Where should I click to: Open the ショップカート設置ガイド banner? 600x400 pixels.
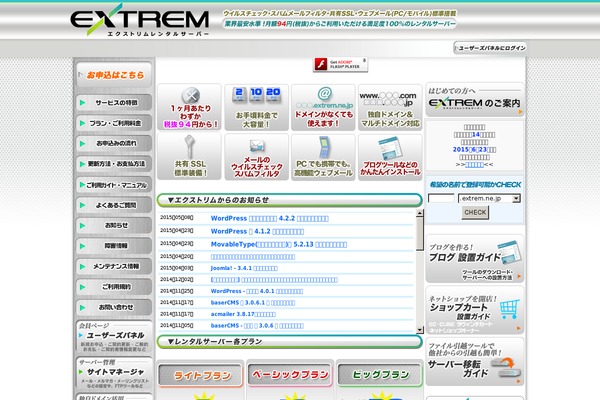474,310
